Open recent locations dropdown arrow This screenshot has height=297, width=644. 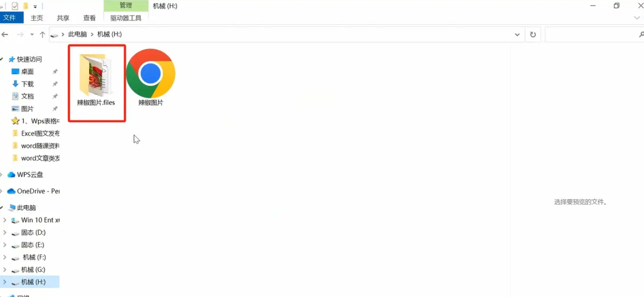point(32,34)
